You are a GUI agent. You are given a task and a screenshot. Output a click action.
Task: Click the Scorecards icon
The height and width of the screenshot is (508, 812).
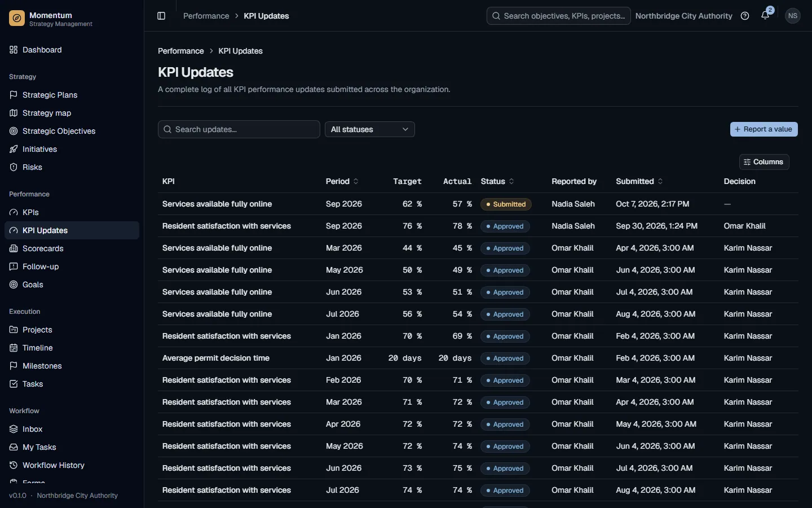14,248
